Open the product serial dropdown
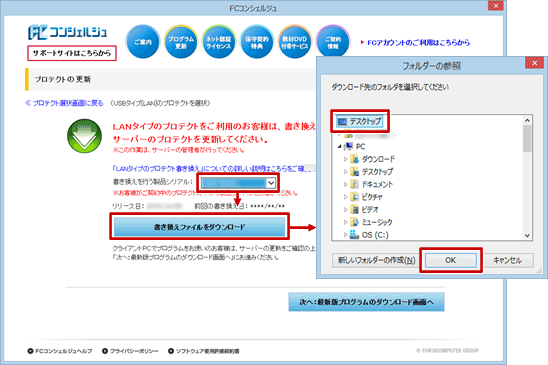Screen dimensions: 548x365 238,182
